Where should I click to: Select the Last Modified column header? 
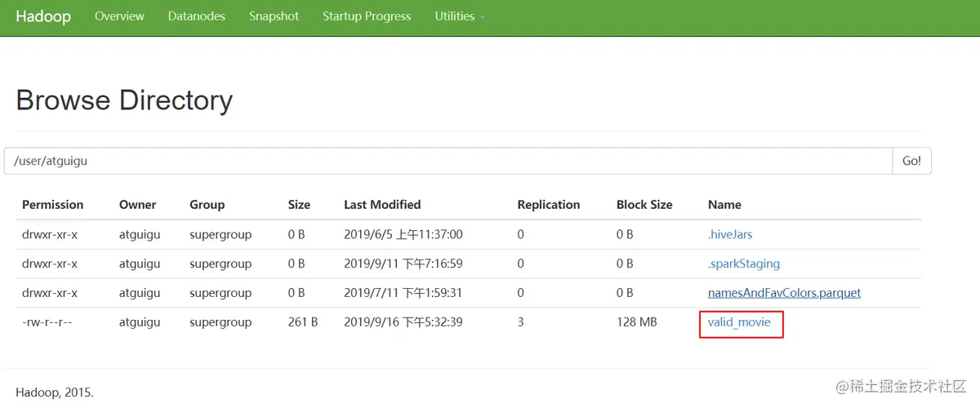tap(382, 205)
